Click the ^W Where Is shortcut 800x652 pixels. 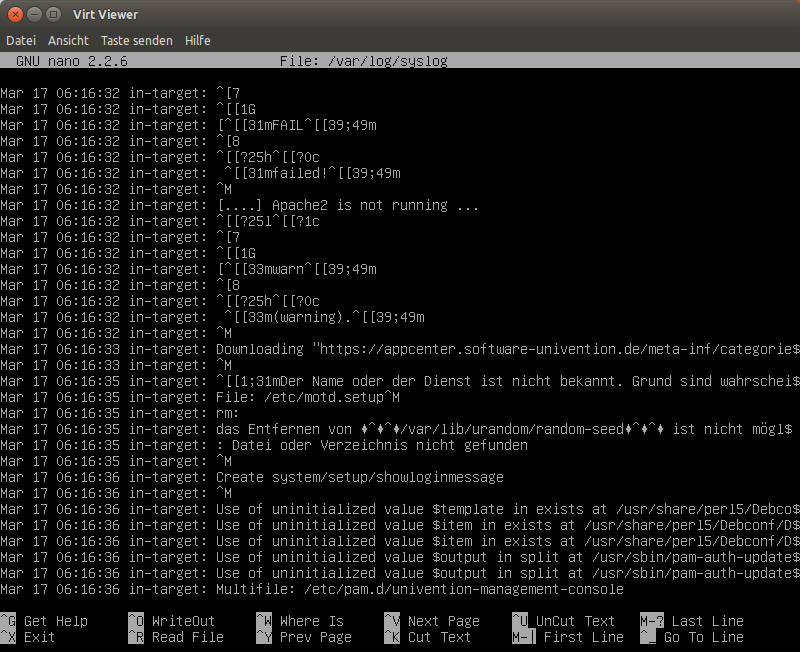299,621
